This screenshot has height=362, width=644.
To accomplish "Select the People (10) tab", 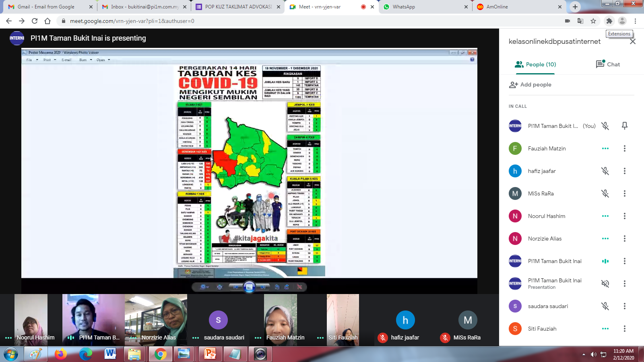I will pos(535,64).
